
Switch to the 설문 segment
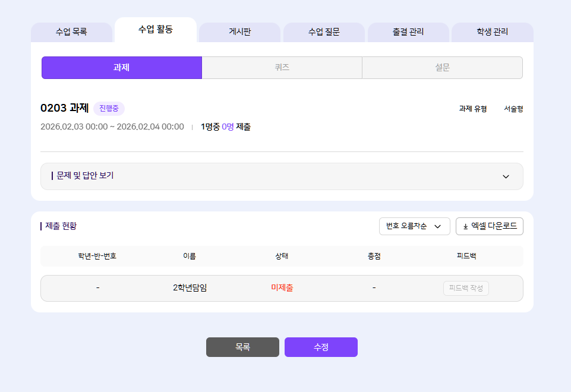[x=442, y=68]
